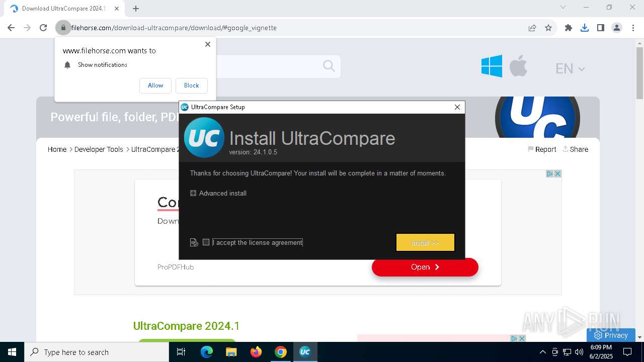Click the UltraCompare 2024.1 heading
The width and height of the screenshot is (644, 362).
tap(186, 326)
